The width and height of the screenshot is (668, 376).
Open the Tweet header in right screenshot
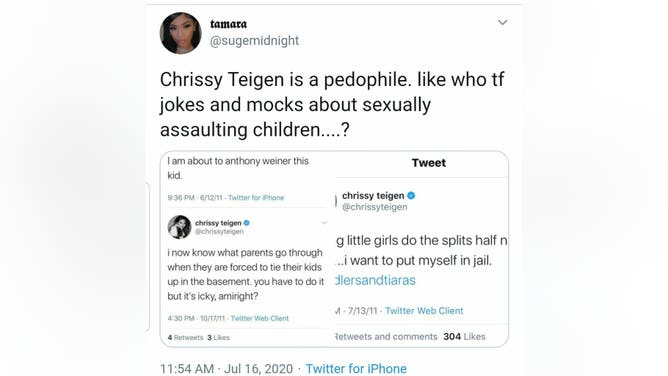(429, 163)
